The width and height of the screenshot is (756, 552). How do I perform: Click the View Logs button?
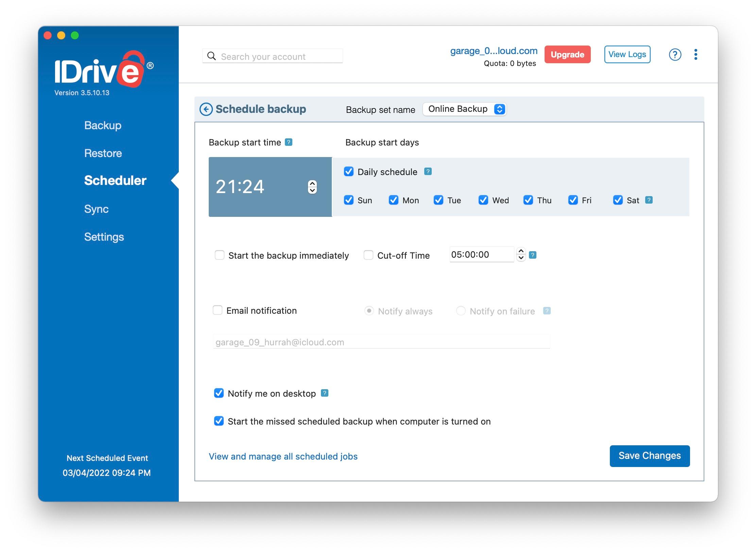[627, 54]
